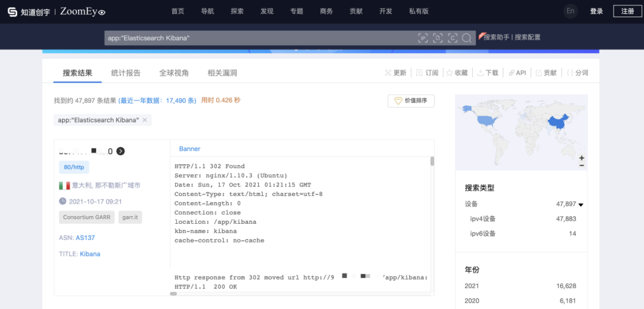Switch language with the En button

pyautogui.click(x=570, y=11)
